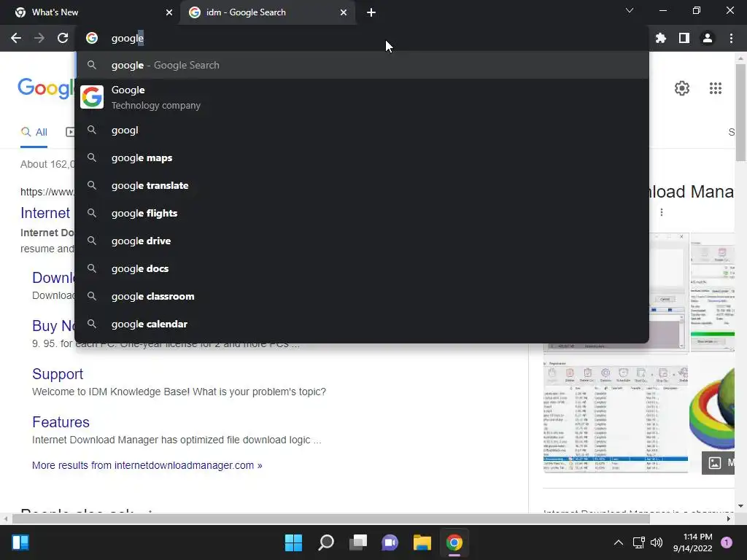Open the volume speaker tray icon
747x560 pixels.
(x=657, y=542)
